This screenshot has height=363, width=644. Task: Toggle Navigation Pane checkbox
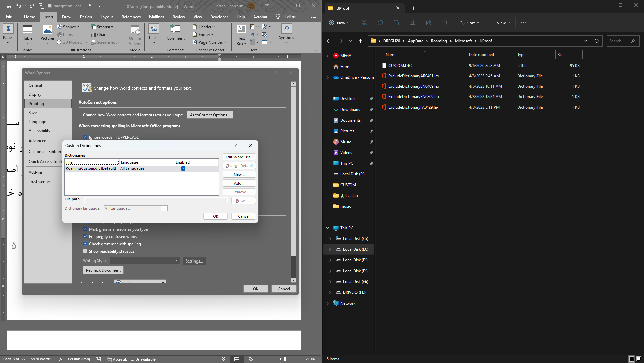(x=50, y=6)
